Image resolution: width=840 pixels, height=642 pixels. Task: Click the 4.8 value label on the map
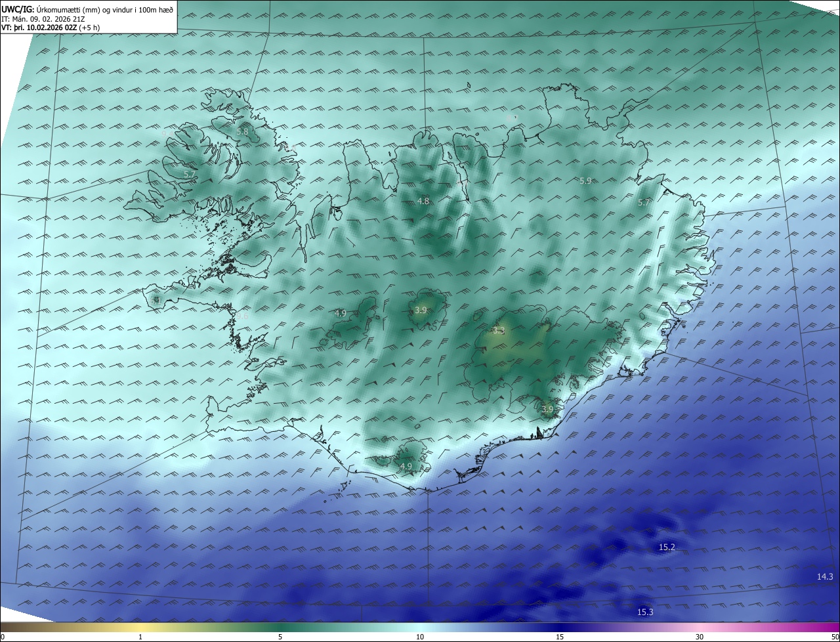click(423, 201)
